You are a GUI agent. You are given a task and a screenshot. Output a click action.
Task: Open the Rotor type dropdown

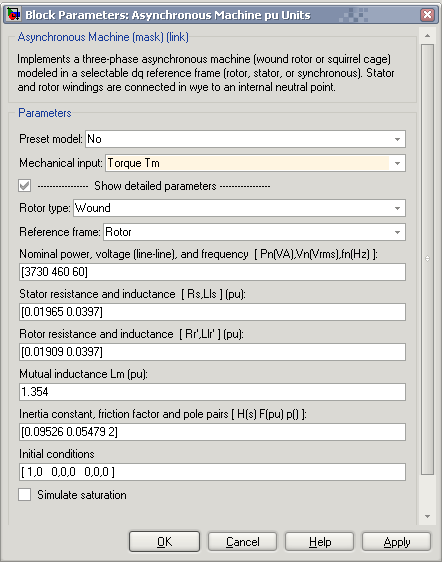pyautogui.click(x=239, y=208)
